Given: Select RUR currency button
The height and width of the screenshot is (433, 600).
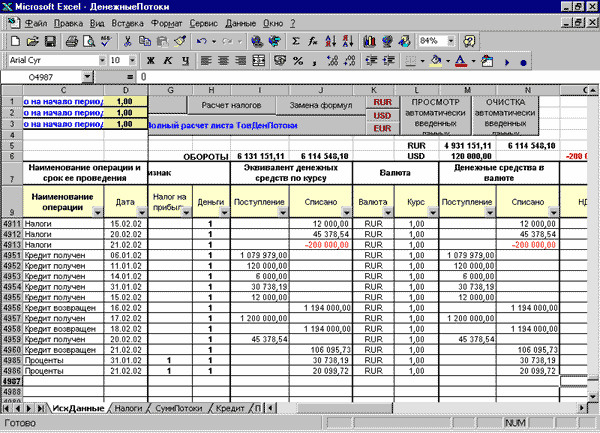Looking at the screenshot, I should click(x=383, y=102).
